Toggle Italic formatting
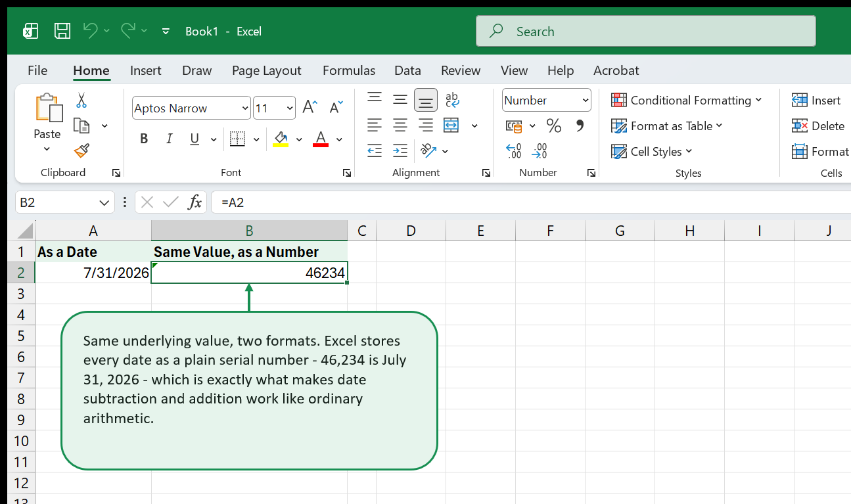 (x=169, y=139)
